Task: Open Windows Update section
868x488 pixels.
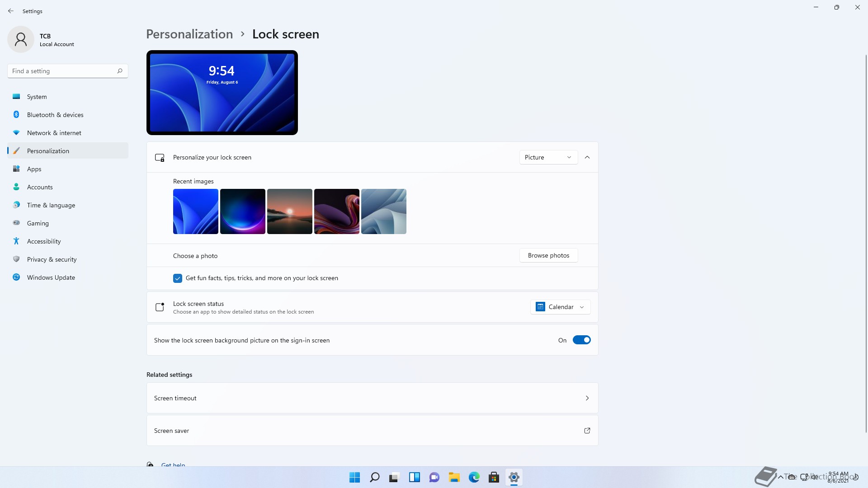Action: point(51,277)
